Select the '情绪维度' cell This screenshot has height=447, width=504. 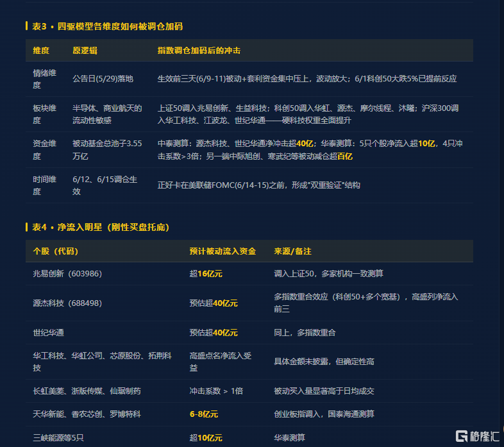click(45, 79)
